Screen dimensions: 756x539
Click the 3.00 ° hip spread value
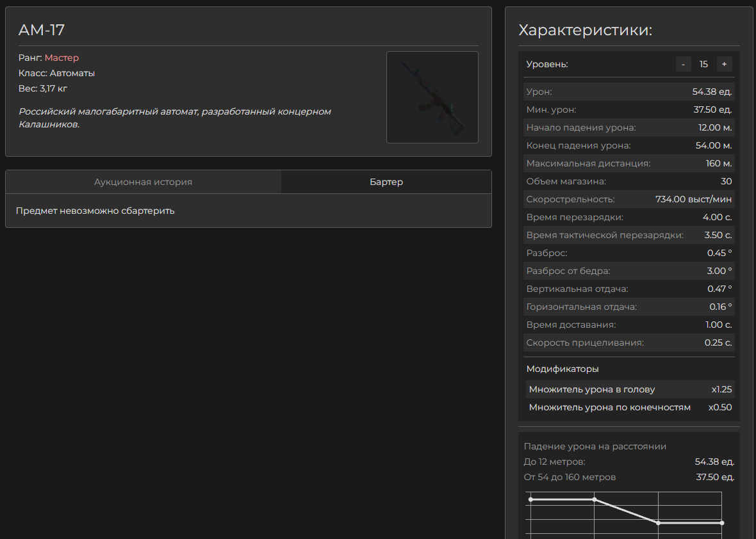(x=719, y=271)
